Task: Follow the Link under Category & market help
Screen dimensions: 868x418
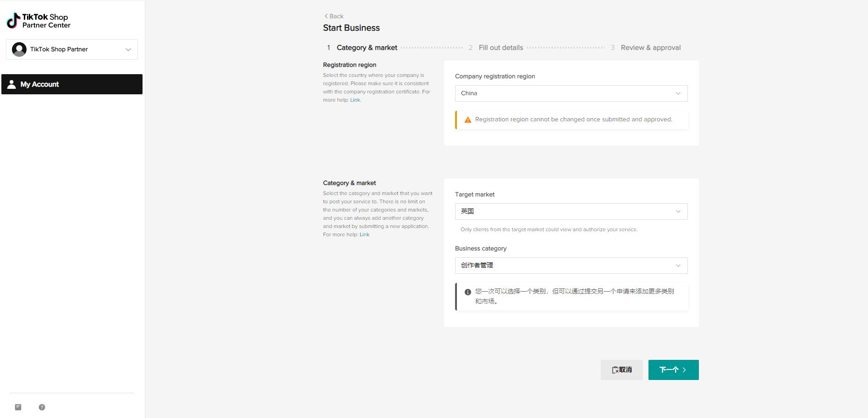Action: click(x=364, y=234)
